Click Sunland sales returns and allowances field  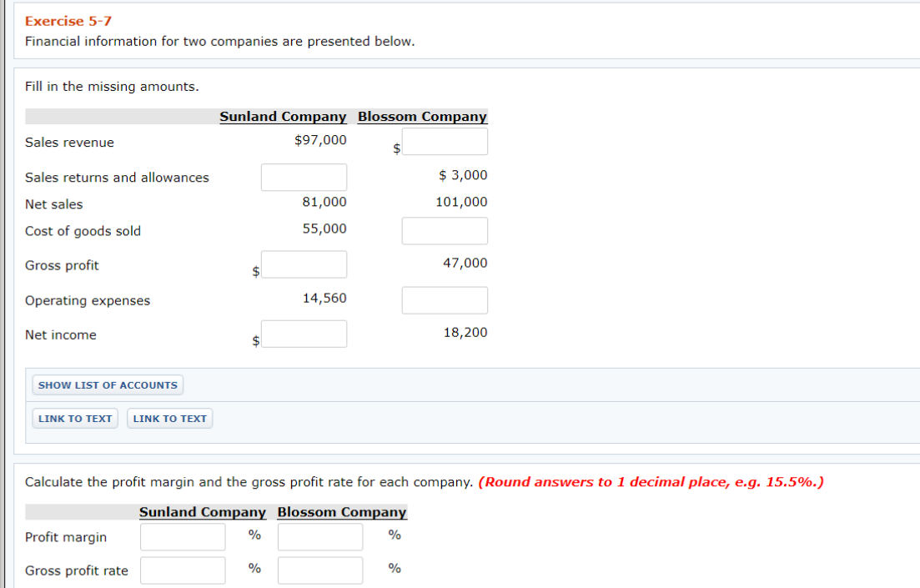click(304, 177)
